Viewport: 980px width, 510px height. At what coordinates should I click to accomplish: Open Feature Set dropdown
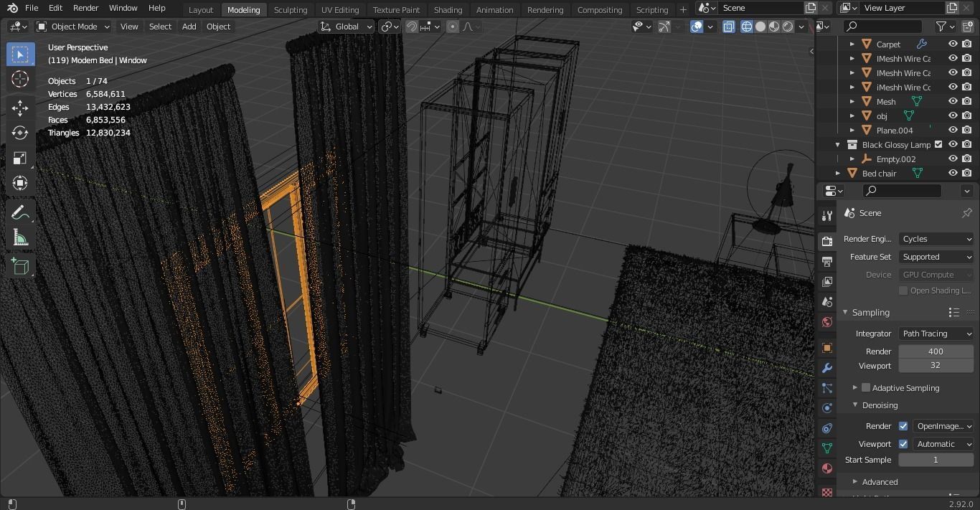pos(936,257)
